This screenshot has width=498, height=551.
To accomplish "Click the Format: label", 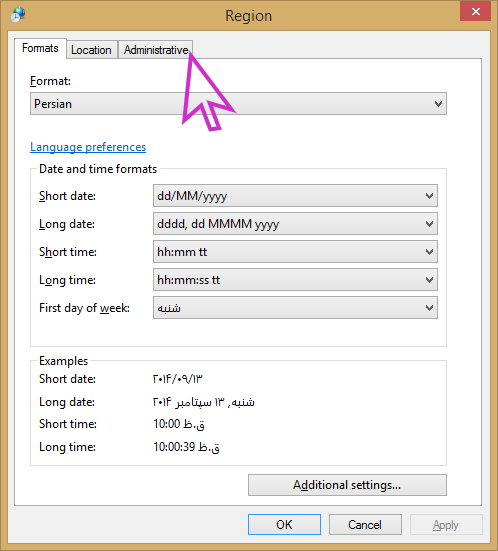I will point(50,81).
